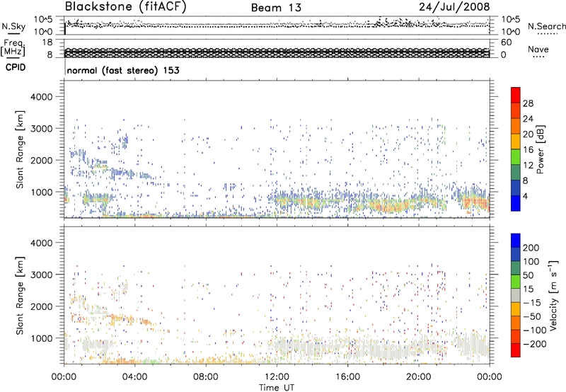Click the '20:00' time axis tick label

coord(418,377)
